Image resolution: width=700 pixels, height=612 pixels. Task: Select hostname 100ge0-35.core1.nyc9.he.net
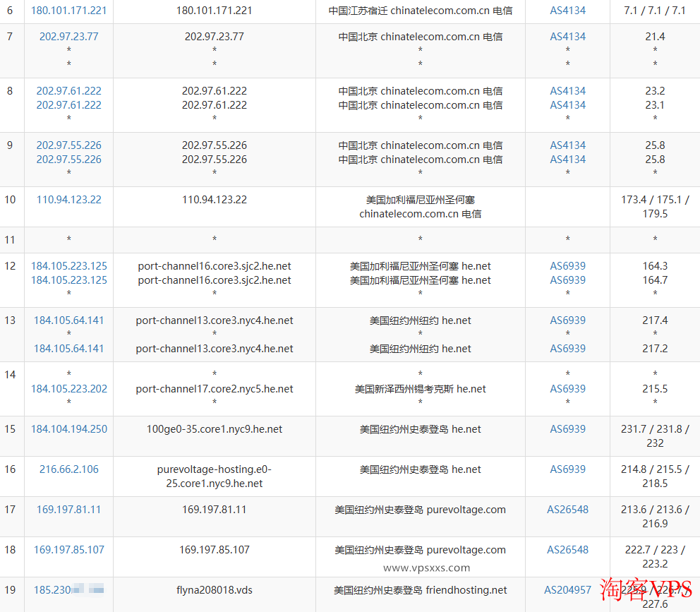pyautogui.click(x=215, y=429)
